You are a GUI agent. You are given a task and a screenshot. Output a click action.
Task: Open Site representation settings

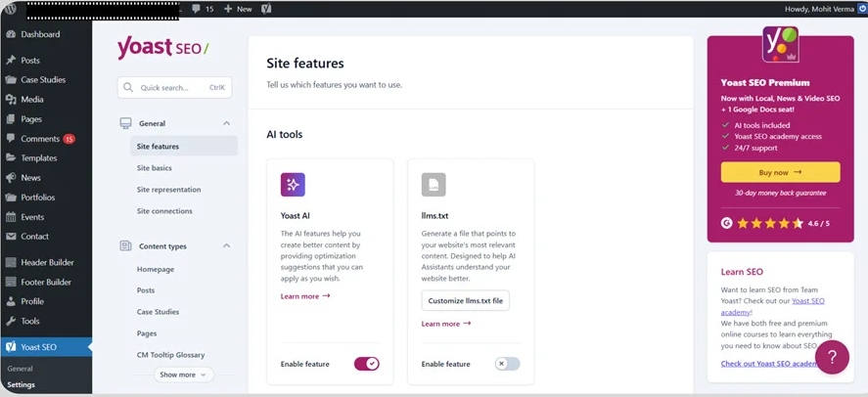(x=168, y=190)
